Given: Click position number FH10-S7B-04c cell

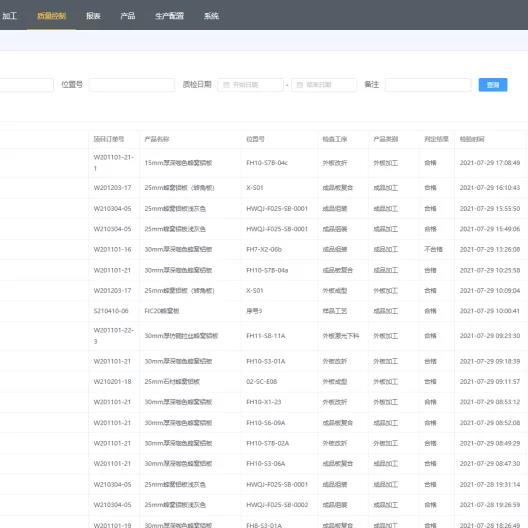Looking at the screenshot, I should (267, 163).
